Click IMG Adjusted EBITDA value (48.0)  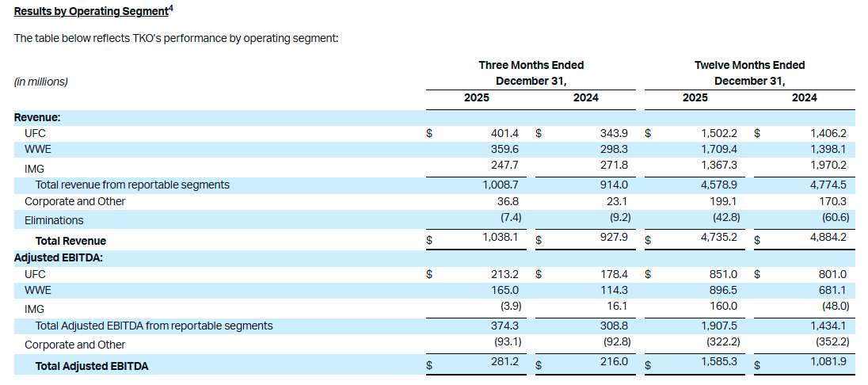(836, 306)
